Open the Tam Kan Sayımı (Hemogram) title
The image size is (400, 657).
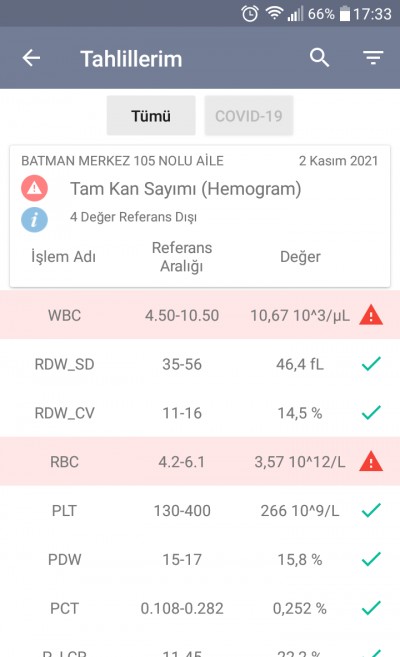(x=186, y=189)
